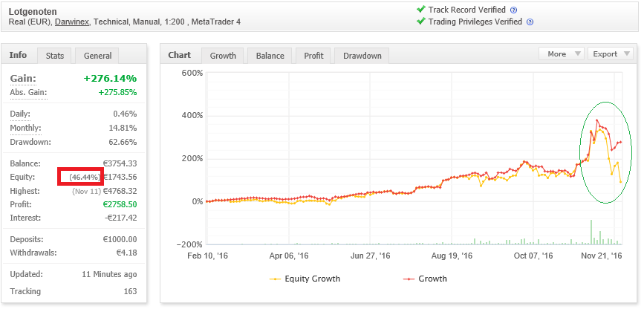Open the More dropdown menu
Screen dimensions: 644x312
point(562,54)
